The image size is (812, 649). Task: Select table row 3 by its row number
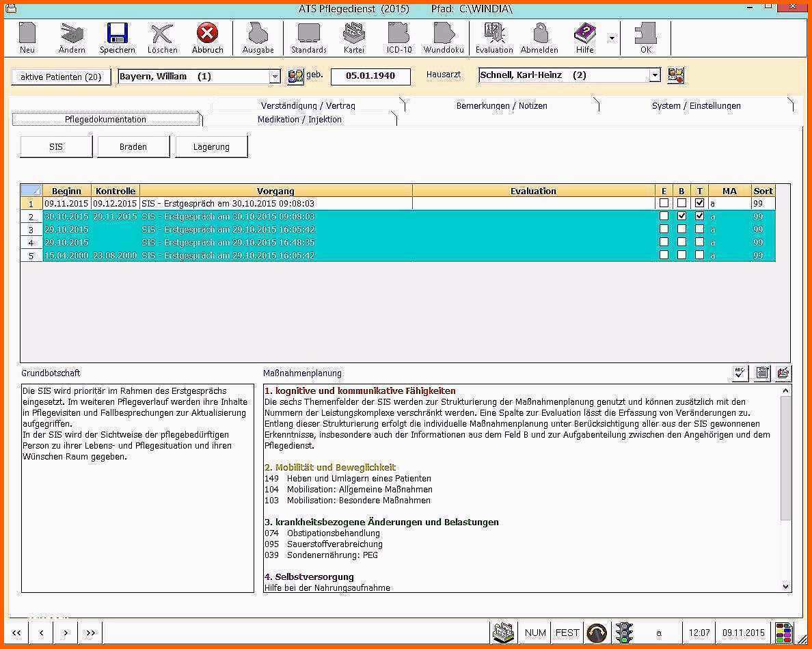[31, 230]
